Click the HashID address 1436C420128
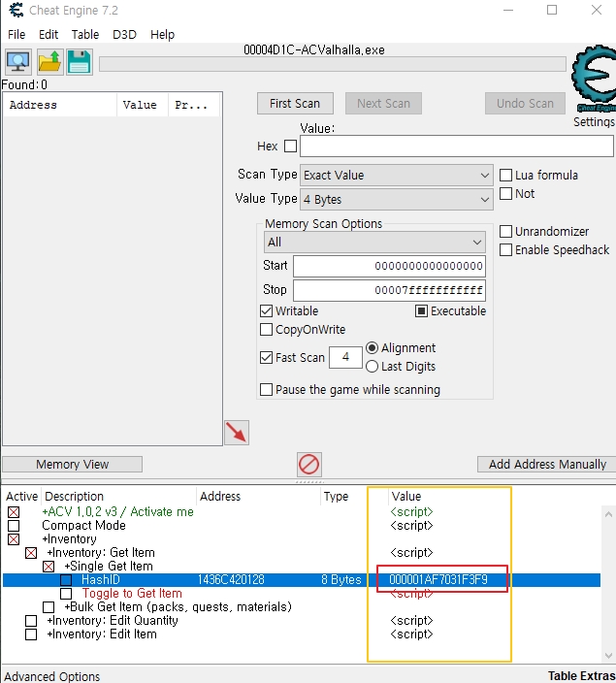Image resolution: width=616 pixels, height=683 pixels. (231, 579)
